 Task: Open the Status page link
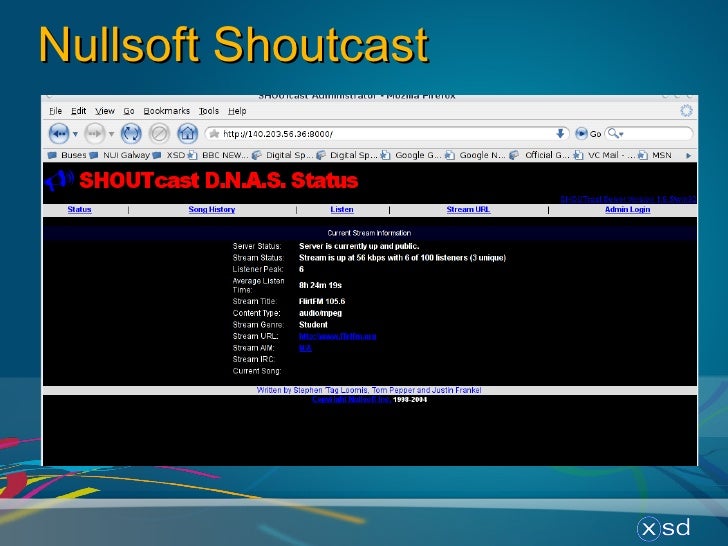pyautogui.click(x=79, y=209)
